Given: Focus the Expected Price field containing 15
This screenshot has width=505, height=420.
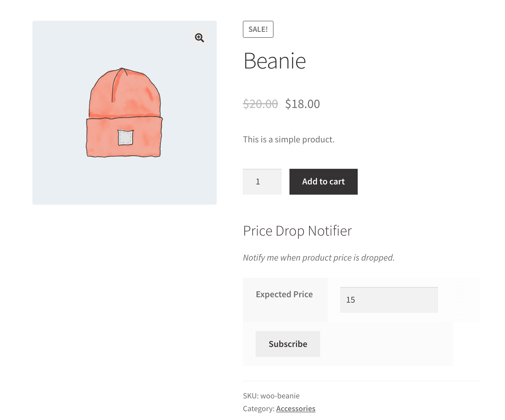Looking at the screenshot, I should tap(389, 300).
